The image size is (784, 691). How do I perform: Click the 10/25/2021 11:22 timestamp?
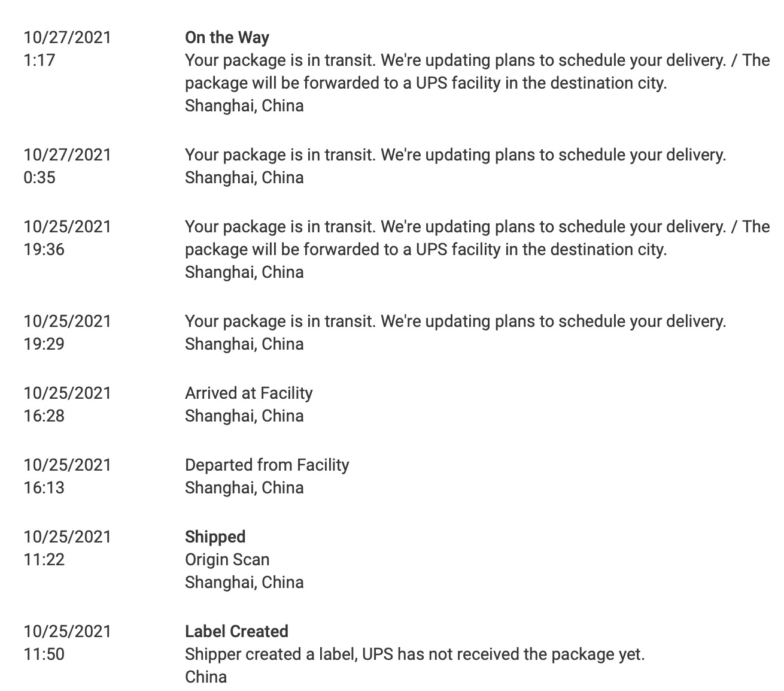(x=67, y=548)
